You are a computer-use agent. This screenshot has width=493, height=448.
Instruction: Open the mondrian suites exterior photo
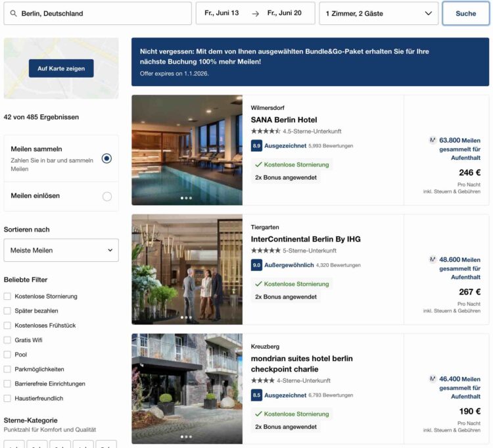[x=187, y=389]
